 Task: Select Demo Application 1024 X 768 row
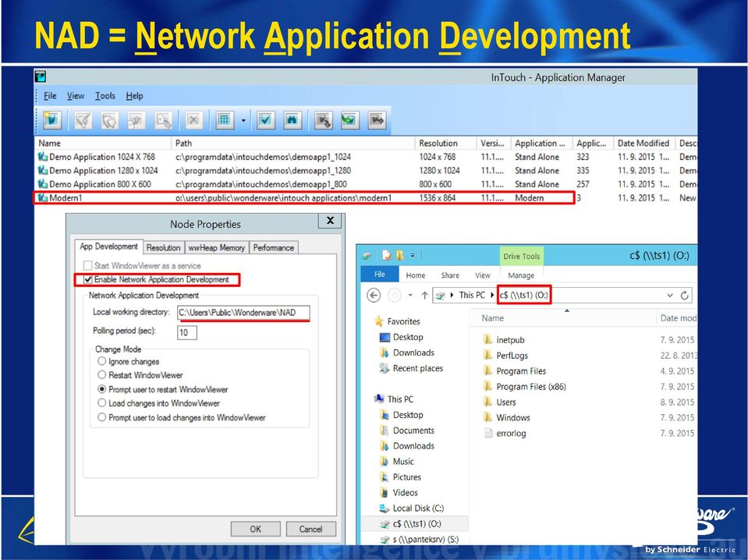365,157
